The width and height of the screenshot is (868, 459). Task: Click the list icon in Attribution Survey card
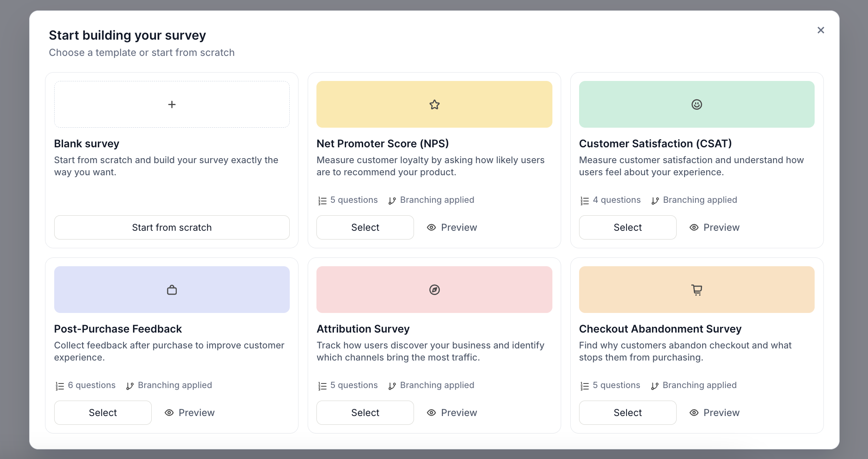tap(322, 386)
